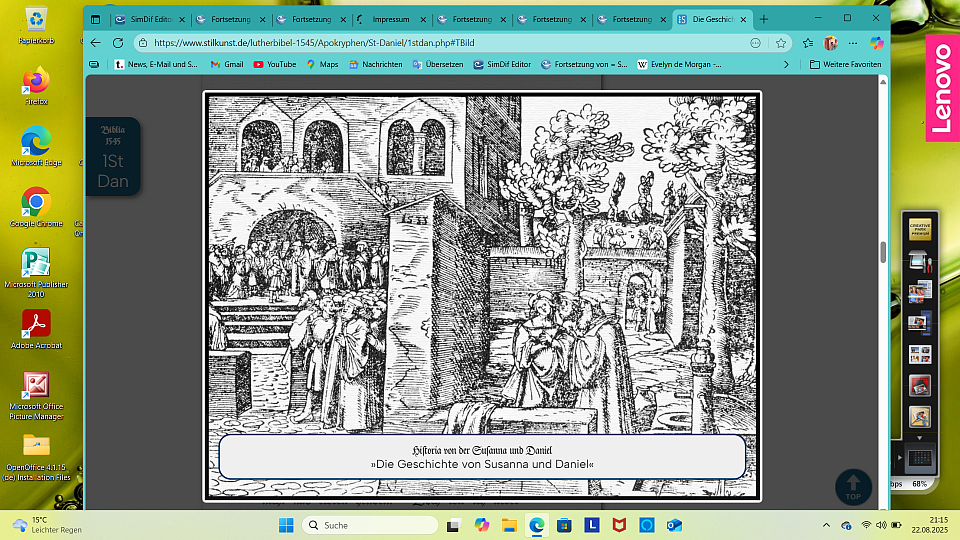Open the weather widget showing 15°C
The width and height of the screenshot is (960, 540).
point(48,525)
